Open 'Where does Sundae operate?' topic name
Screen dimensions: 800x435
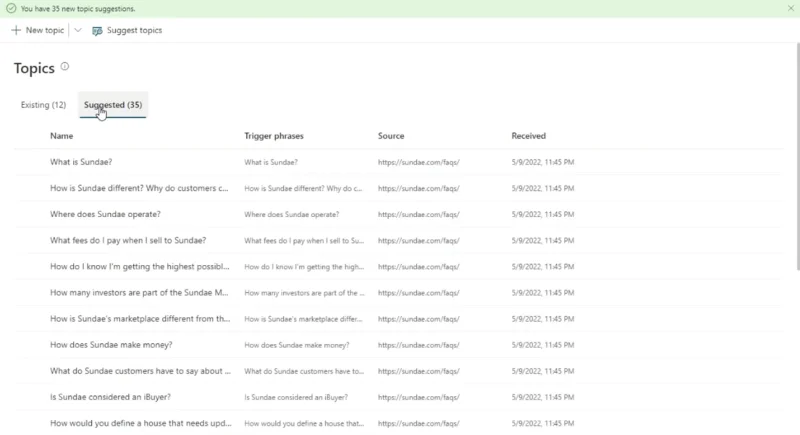(x=105, y=214)
